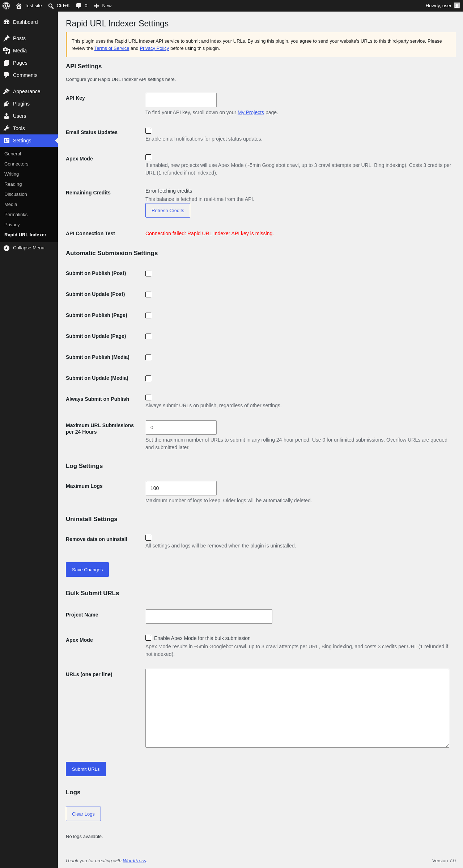Focus the Project Name input field
Image resolution: width=463 pixels, height=868 pixels.
[209, 616]
